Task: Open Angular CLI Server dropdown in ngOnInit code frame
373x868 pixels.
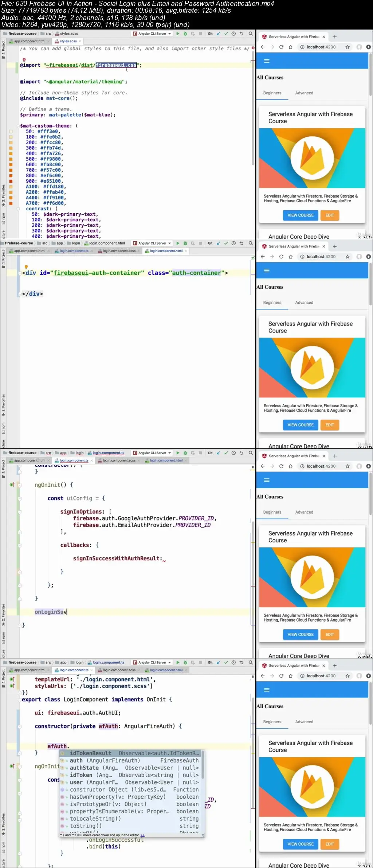Action: pos(152,453)
